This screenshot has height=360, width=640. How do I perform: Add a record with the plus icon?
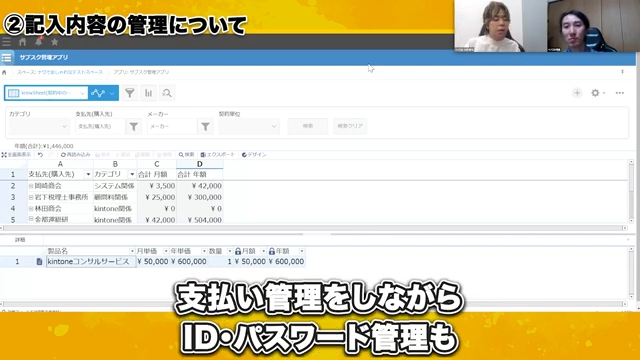coord(577,93)
